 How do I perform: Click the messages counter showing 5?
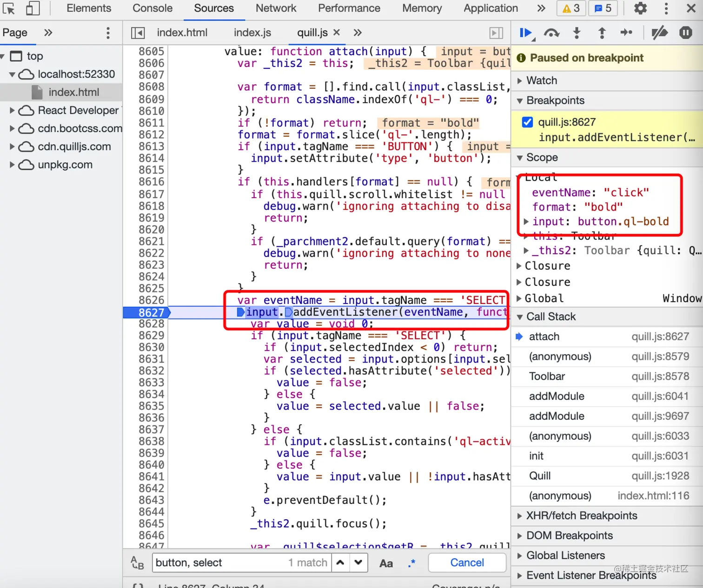click(603, 8)
